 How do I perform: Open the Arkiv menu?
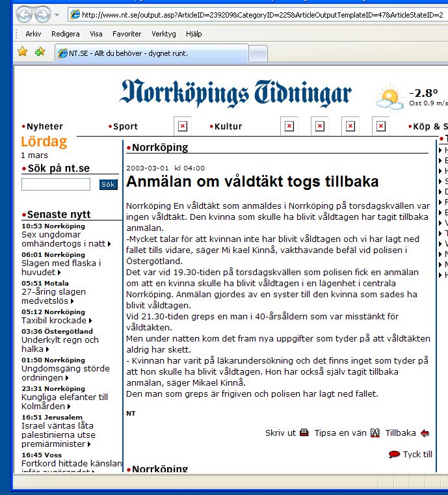33,34
